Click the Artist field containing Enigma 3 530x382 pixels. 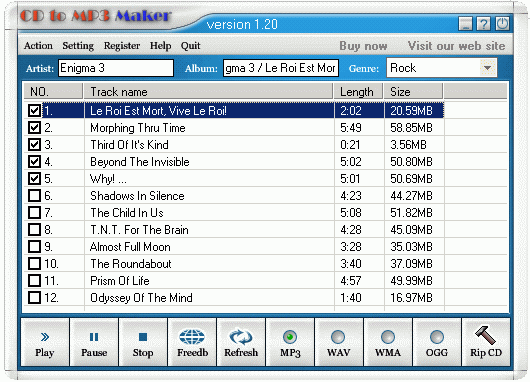coord(116,68)
